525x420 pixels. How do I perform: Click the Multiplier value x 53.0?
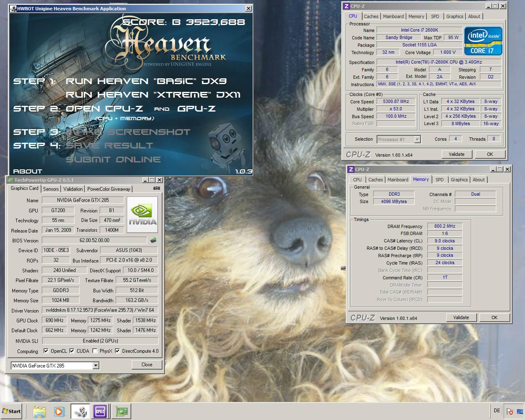click(x=396, y=109)
